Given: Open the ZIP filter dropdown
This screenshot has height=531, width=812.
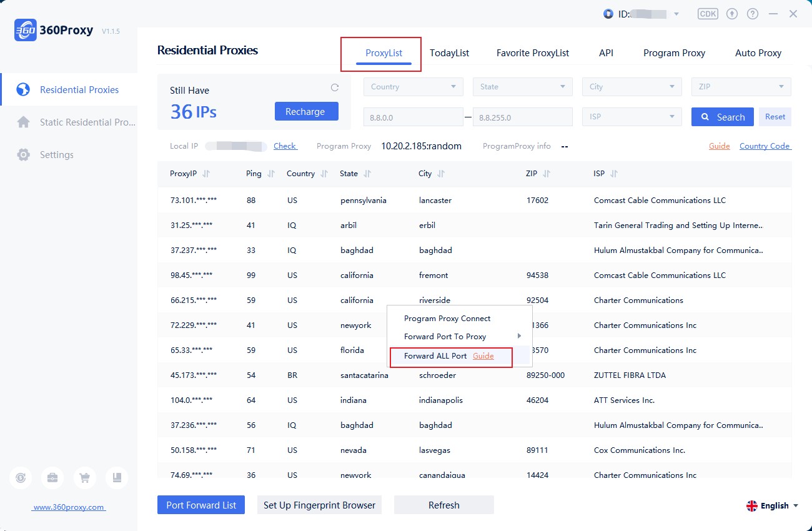Looking at the screenshot, I should 741,87.
